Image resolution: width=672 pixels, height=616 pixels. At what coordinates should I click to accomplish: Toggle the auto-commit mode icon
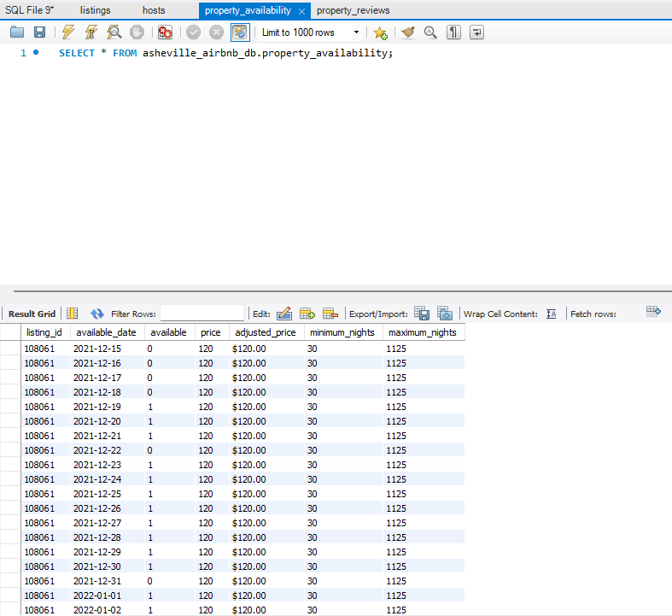[240, 32]
